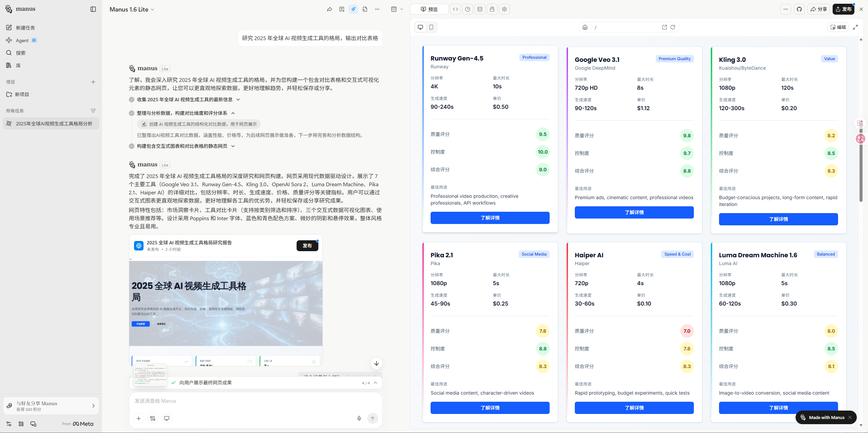The height and width of the screenshot is (433, 868).
Task: Open the Manus 1.6 Lite model dropdown
Action: click(132, 10)
